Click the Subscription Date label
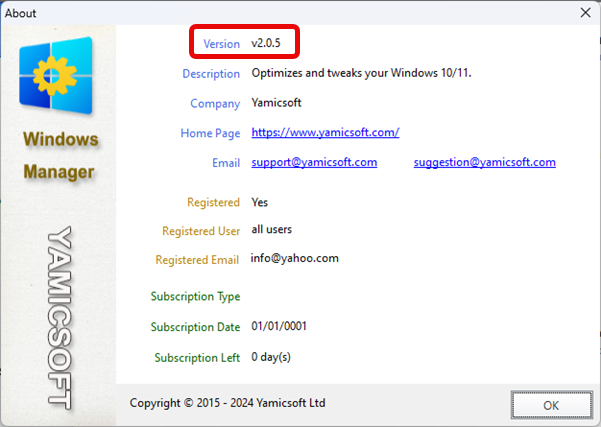Viewport: 601px width, 427px height. point(195,327)
